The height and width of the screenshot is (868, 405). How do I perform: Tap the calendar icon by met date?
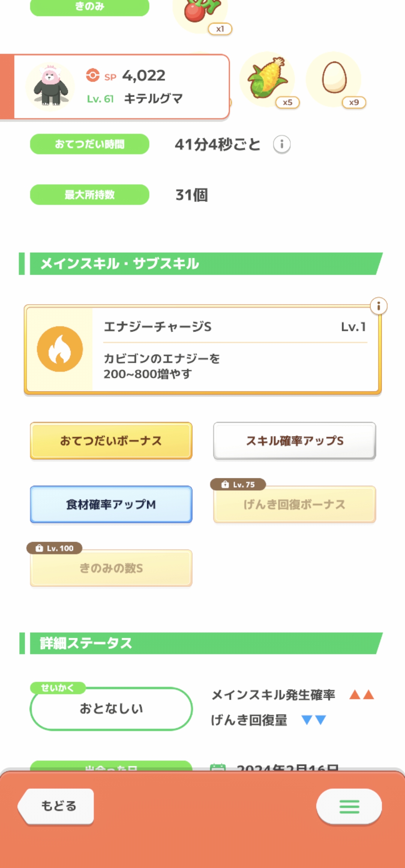pyautogui.click(x=218, y=767)
